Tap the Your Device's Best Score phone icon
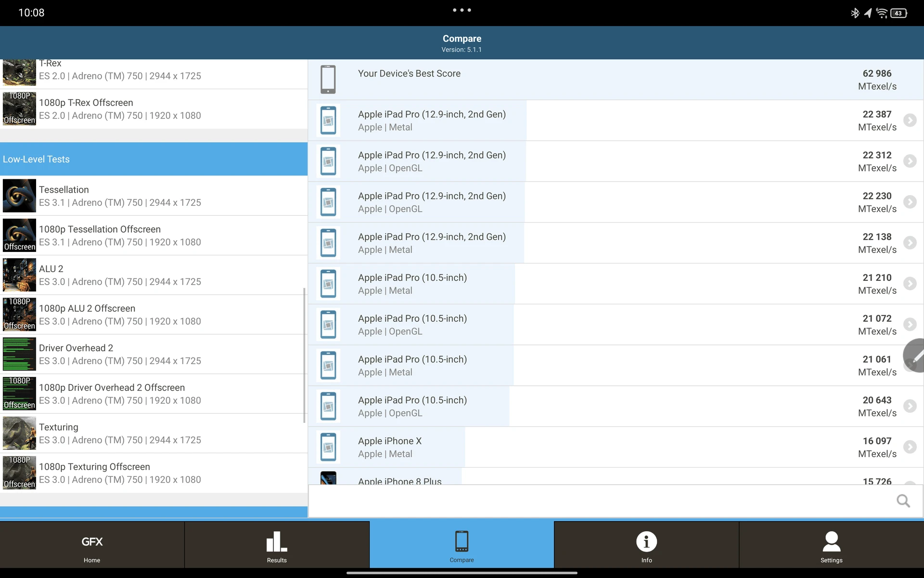Image resolution: width=924 pixels, height=578 pixels. coord(328,79)
